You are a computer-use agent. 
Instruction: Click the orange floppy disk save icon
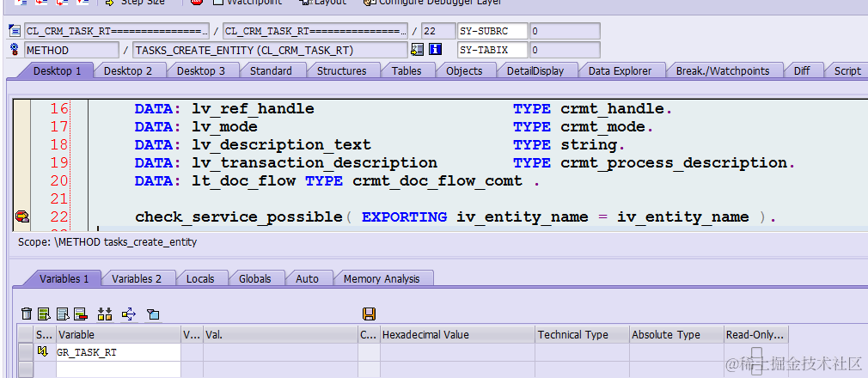[x=370, y=314]
